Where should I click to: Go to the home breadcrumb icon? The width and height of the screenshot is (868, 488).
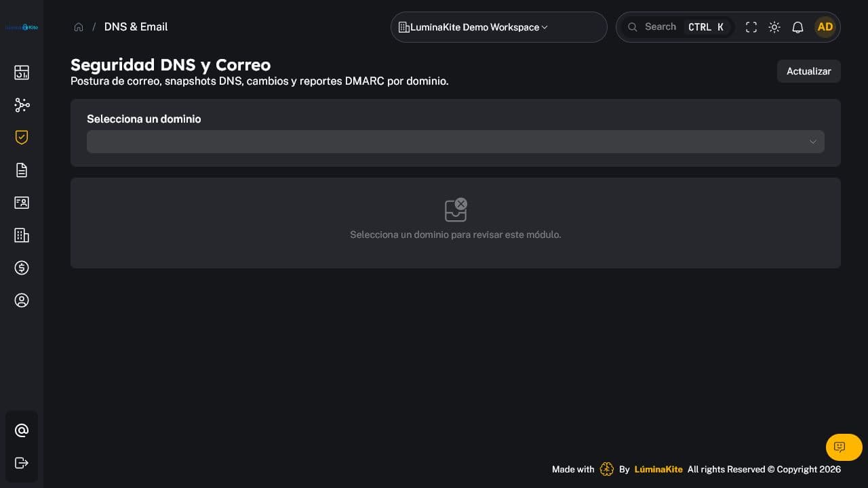pos(79,27)
